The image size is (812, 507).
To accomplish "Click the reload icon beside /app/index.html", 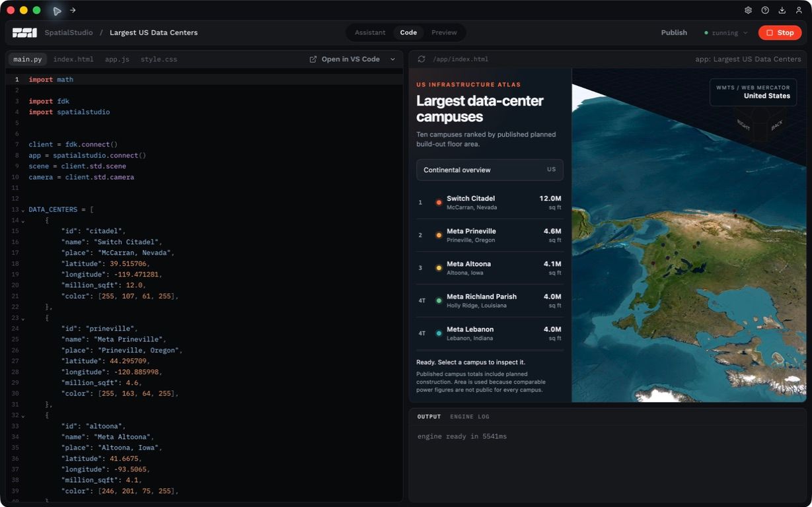I will pyautogui.click(x=422, y=59).
